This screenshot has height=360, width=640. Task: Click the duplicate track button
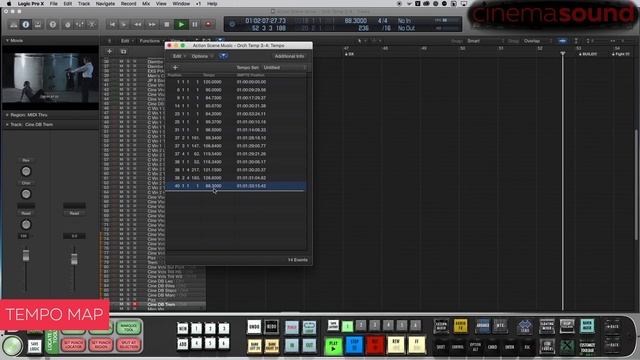pyautogui.click(x=123, y=51)
